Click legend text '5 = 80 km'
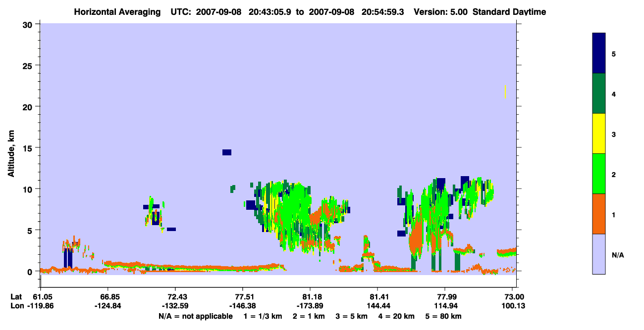644x330 pixels. (444, 316)
